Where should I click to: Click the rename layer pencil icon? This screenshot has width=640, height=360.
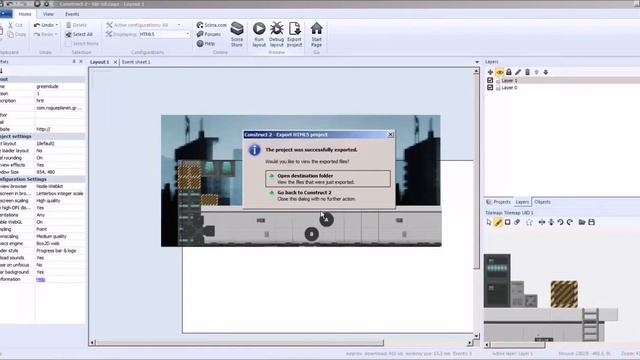coord(518,72)
